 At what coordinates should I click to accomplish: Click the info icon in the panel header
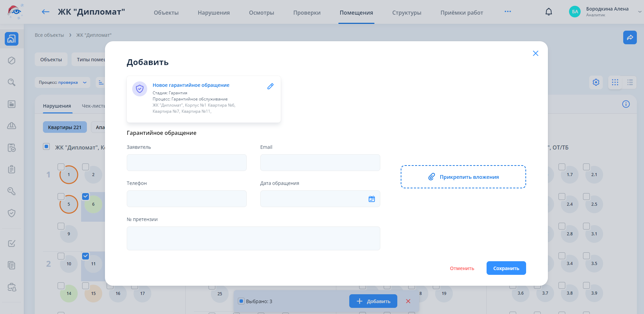pyautogui.click(x=626, y=104)
